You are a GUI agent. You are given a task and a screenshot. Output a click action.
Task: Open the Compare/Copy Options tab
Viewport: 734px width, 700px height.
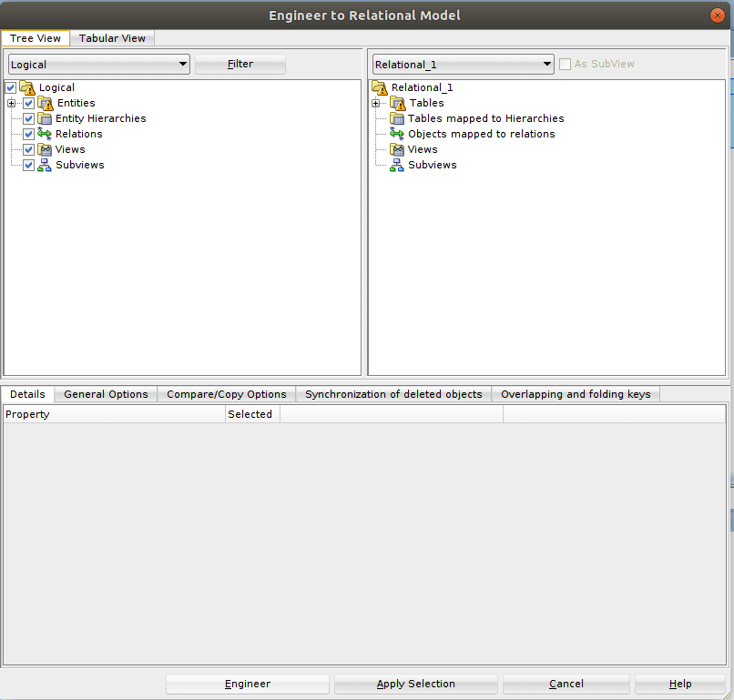[x=227, y=394]
